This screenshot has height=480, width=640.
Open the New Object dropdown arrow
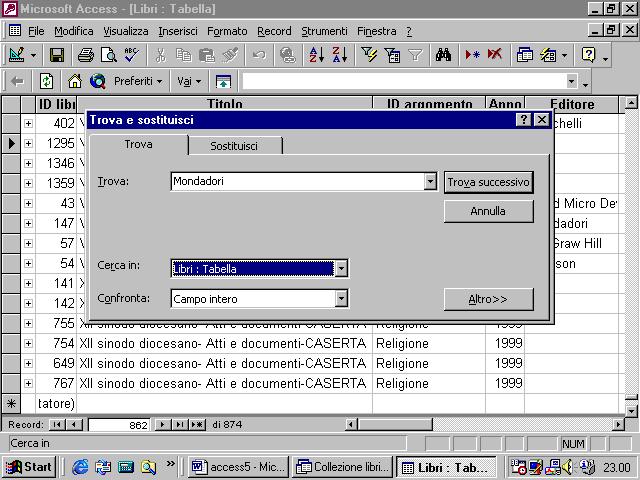[x=564, y=55]
